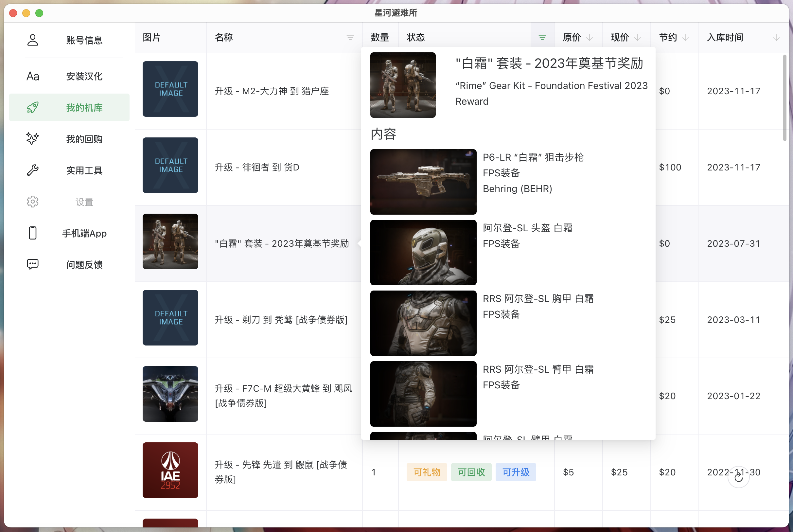Click default image of 徘徊者 upgrade
This screenshot has width=793, height=532.
tap(170, 165)
